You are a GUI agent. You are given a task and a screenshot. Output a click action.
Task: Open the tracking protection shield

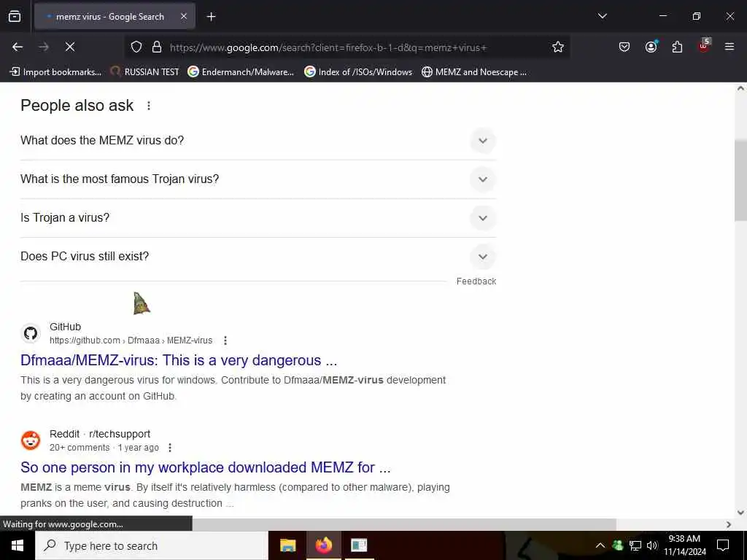[x=136, y=47]
